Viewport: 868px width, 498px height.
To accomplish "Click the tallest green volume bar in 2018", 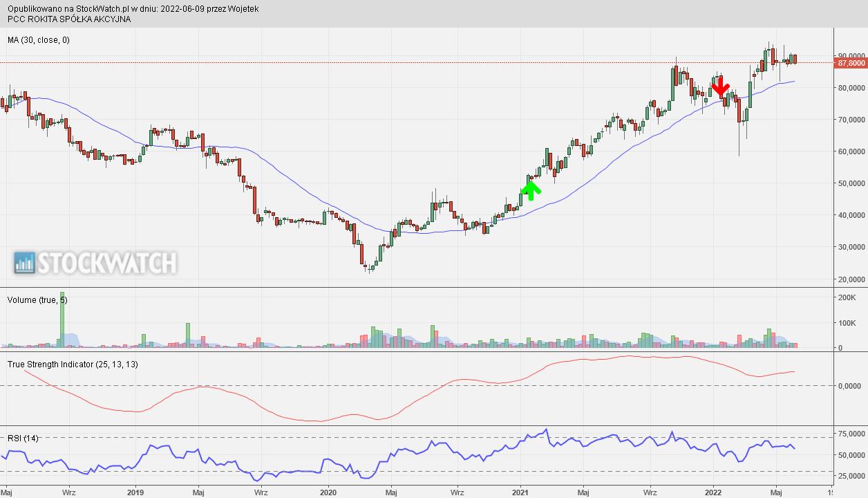I will point(62,319).
